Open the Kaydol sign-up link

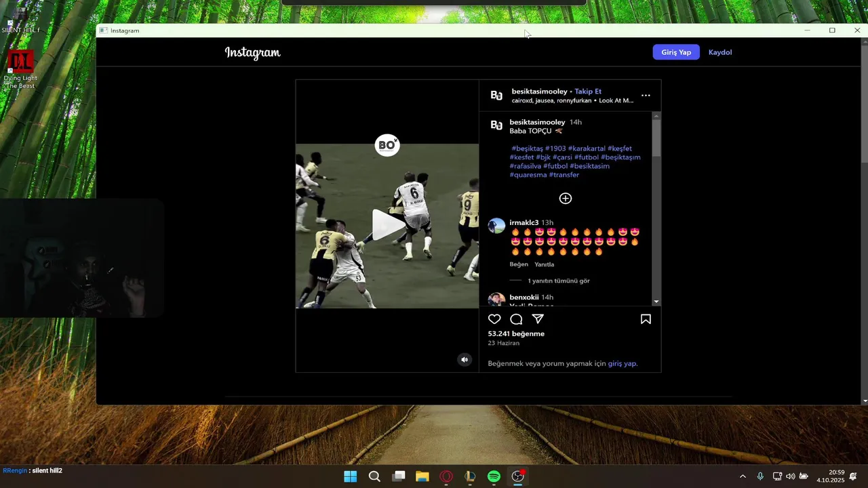(720, 52)
